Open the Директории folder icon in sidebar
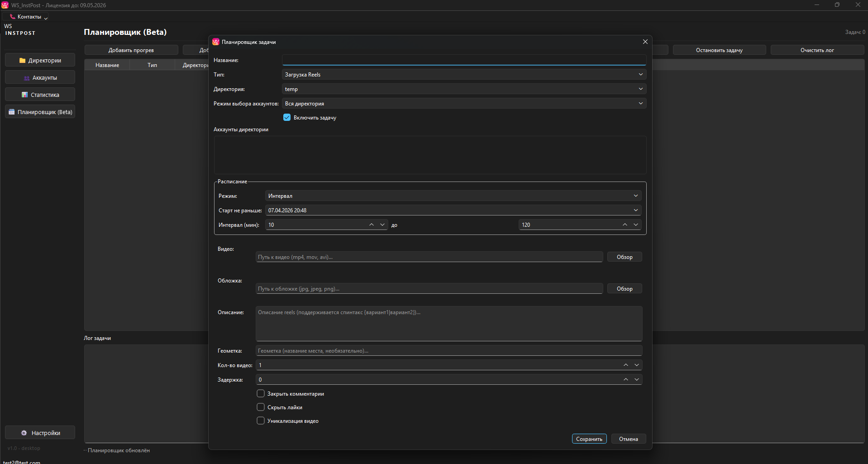Image resolution: width=868 pixels, height=464 pixels. 22,60
